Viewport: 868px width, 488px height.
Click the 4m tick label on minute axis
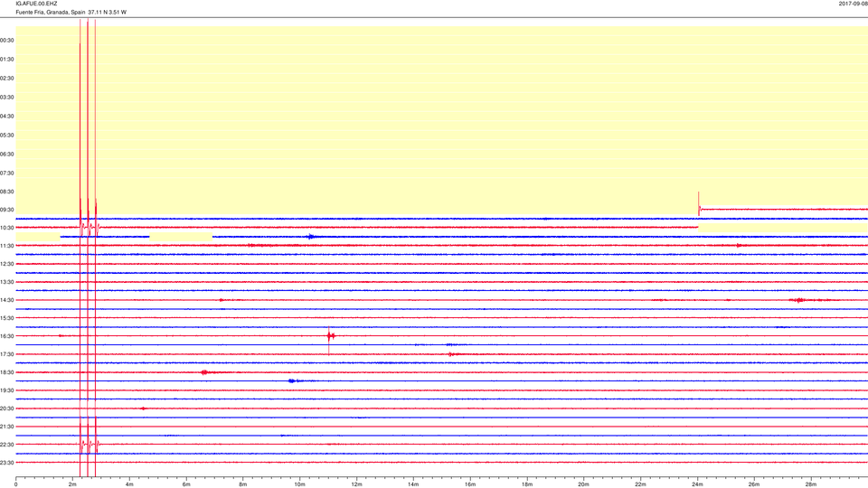click(129, 484)
